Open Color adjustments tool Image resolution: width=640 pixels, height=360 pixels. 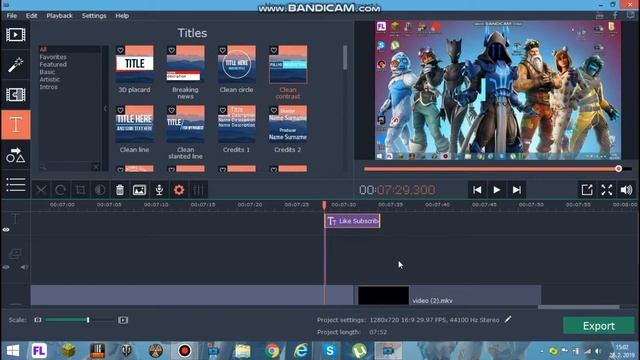[x=100, y=190]
